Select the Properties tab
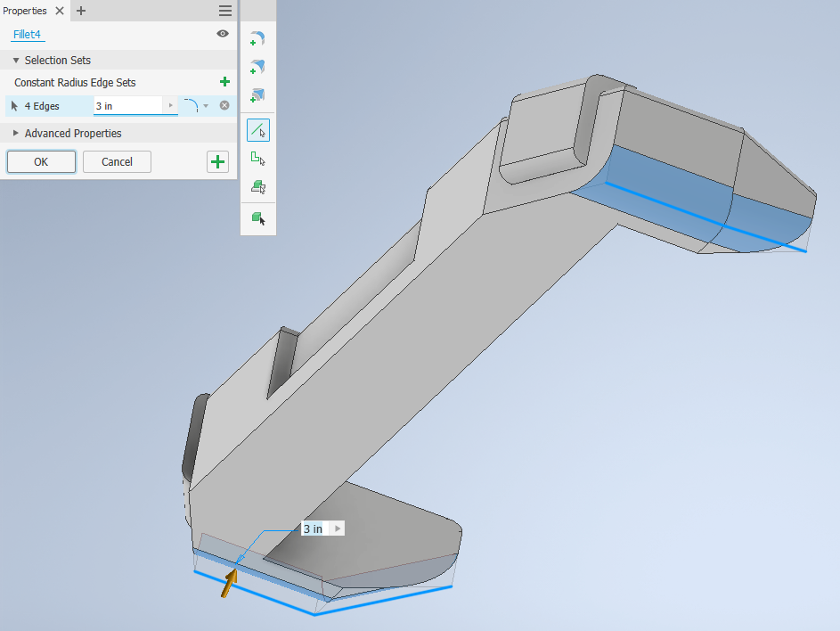The height and width of the screenshot is (631, 840). click(25, 11)
